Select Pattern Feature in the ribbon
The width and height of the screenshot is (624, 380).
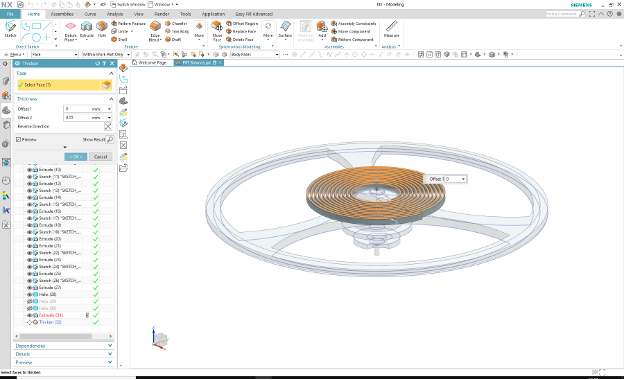pyautogui.click(x=128, y=23)
